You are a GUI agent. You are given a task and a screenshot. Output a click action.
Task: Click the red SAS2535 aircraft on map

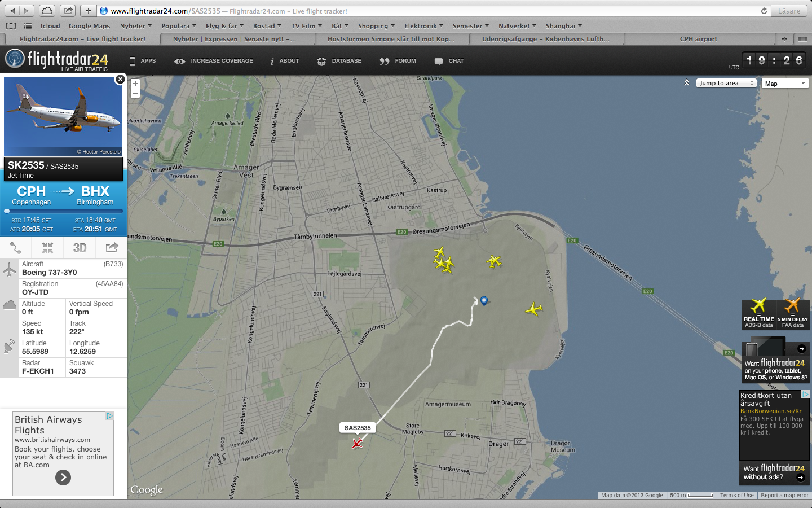click(357, 444)
